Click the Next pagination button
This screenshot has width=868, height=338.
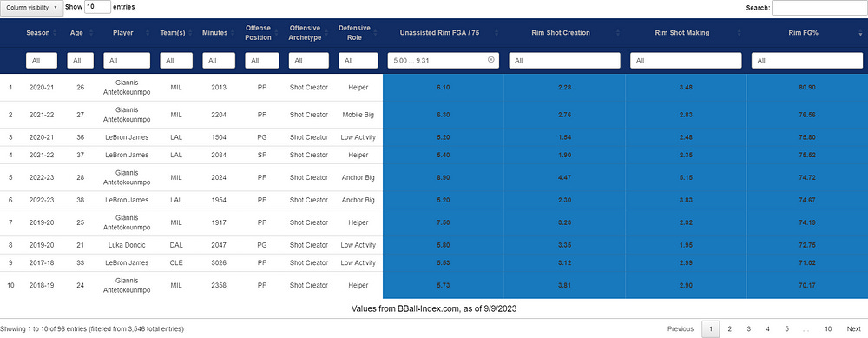click(x=853, y=329)
